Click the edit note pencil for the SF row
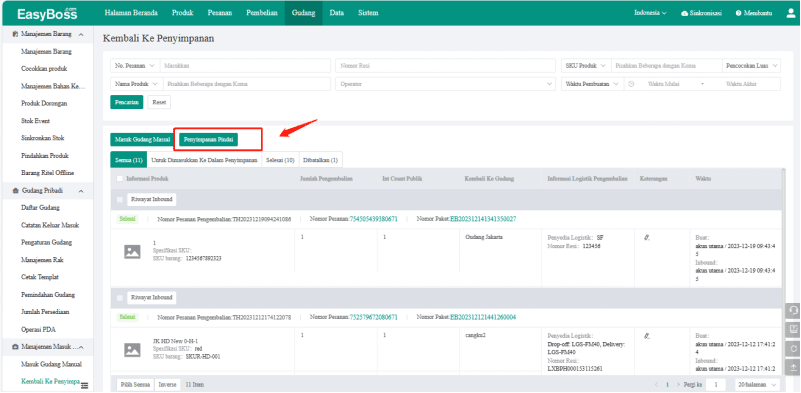The height and width of the screenshot is (393, 801). (647, 238)
